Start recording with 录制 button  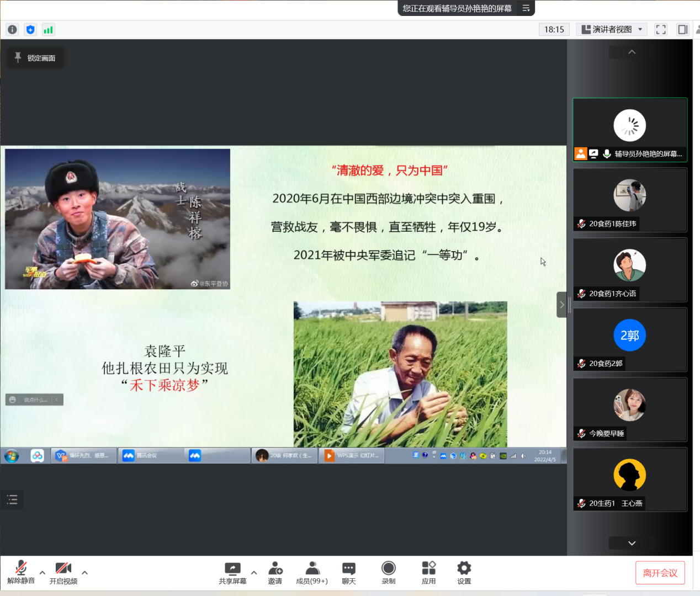(x=389, y=572)
